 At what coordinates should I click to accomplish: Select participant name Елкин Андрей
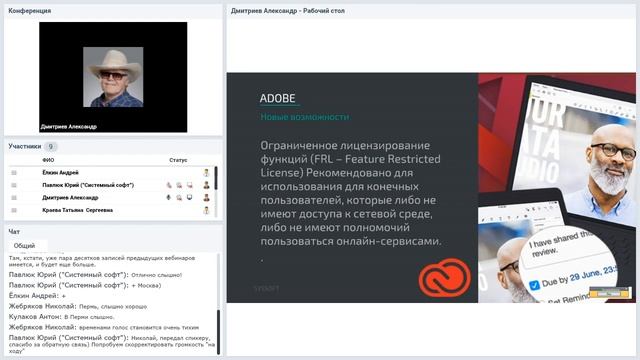tap(60, 173)
